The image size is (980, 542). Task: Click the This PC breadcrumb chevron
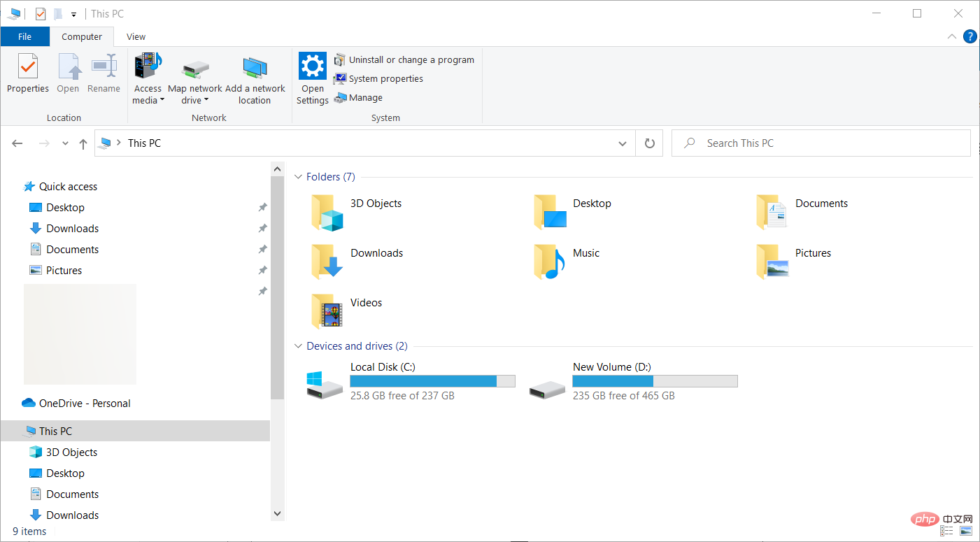[118, 143]
